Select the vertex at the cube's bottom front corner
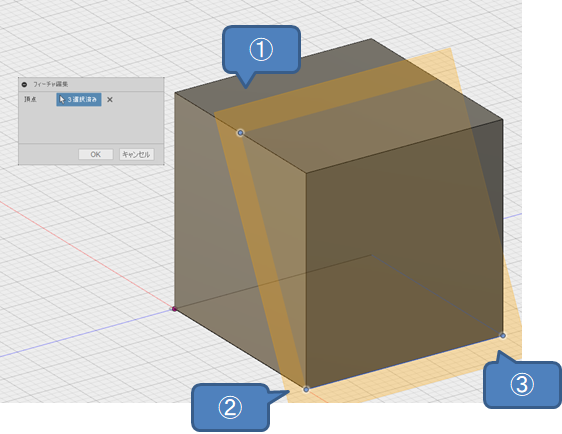Viewport: 562px width, 434px height. [306, 389]
